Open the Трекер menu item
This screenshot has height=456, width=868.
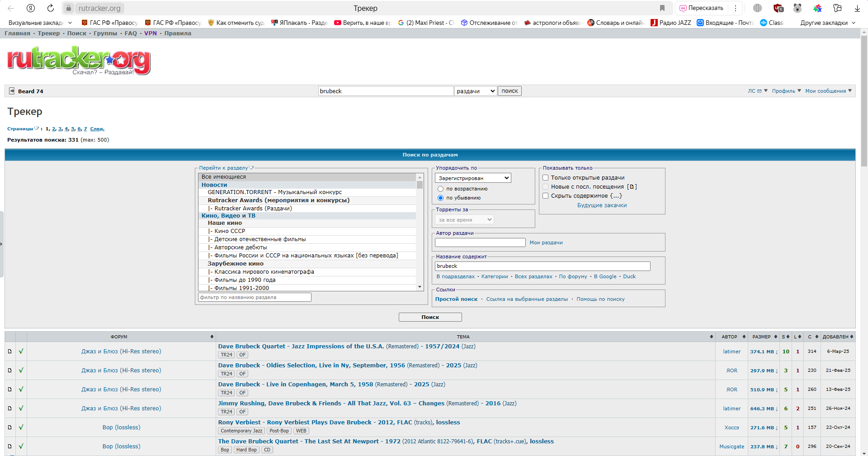(x=49, y=33)
